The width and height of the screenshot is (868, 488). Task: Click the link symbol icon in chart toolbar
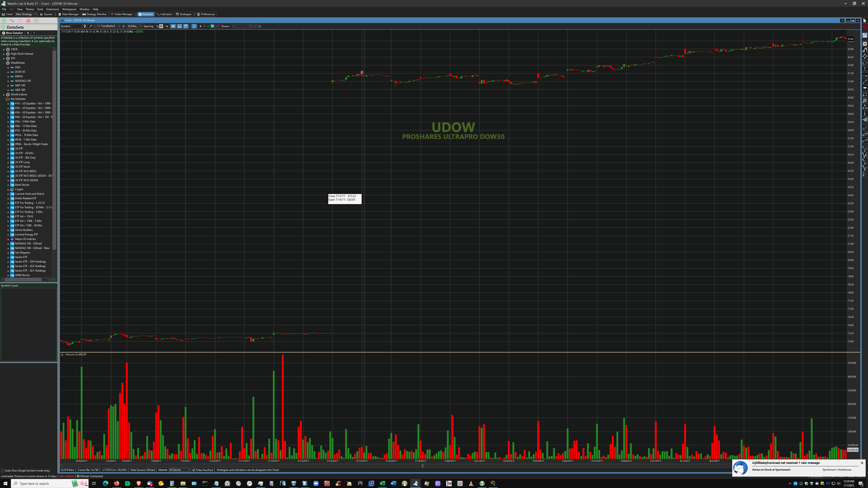[x=91, y=26]
